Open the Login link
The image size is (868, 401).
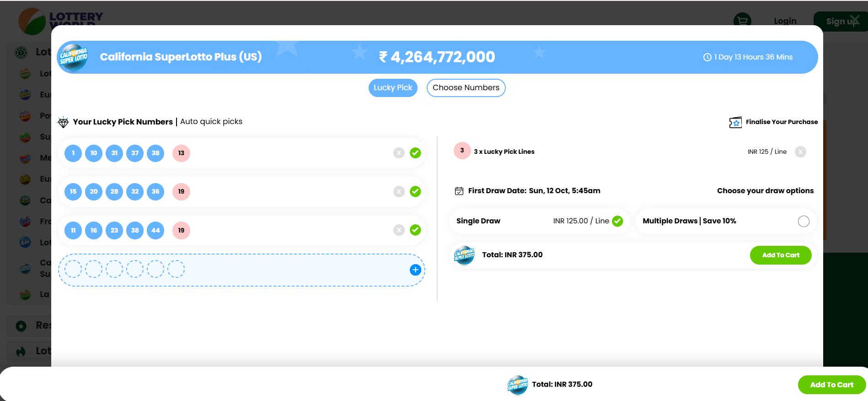click(x=785, y=21)
